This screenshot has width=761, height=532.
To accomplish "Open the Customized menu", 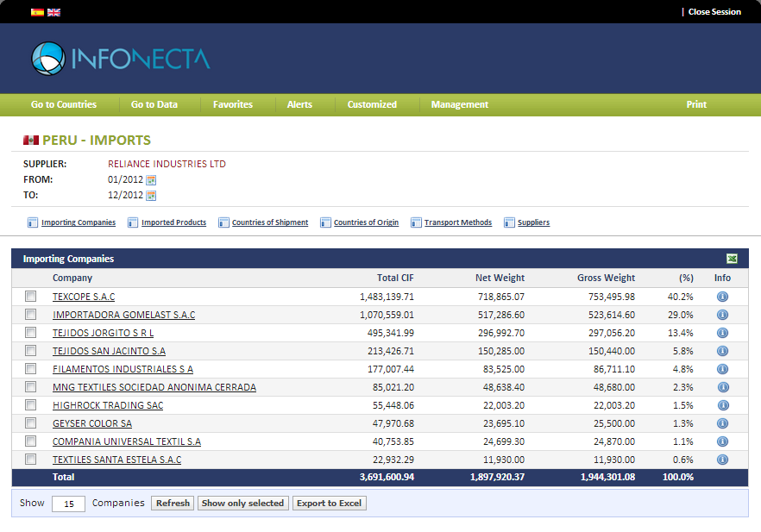I will [x=372, y=104].
